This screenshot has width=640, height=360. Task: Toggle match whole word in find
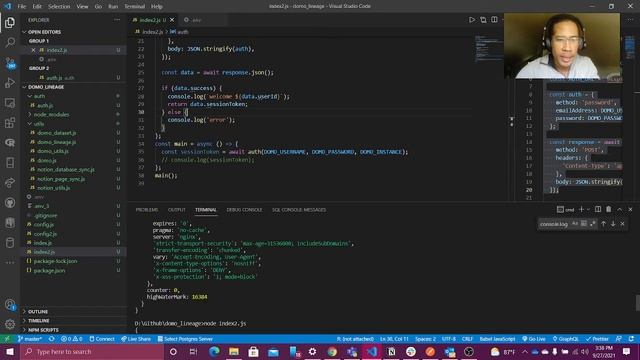[x=584, y=224]
